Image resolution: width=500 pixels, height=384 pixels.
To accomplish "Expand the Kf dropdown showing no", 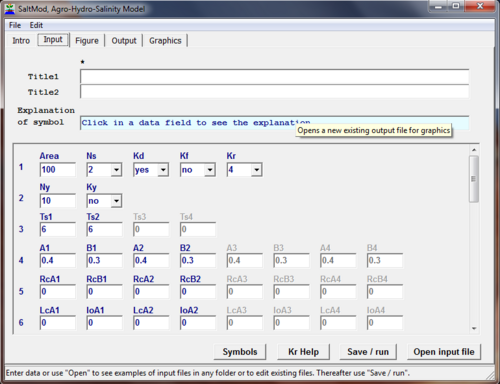I will click(x=209, y=170).
